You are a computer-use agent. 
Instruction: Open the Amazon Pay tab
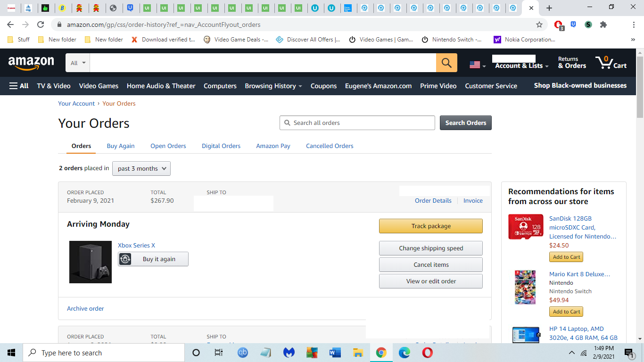tap(273, 146)
